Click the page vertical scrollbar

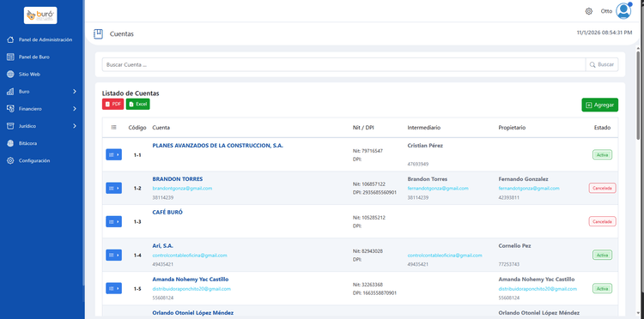(x=638, y=94)
